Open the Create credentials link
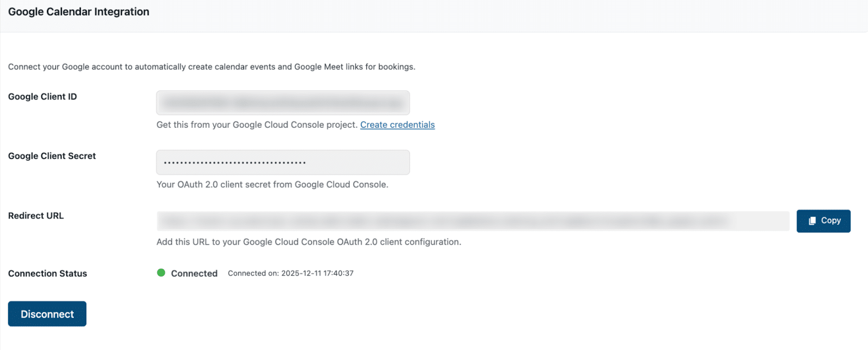Image resolution: width=868 pixels, height=350 pixels. 397,125
